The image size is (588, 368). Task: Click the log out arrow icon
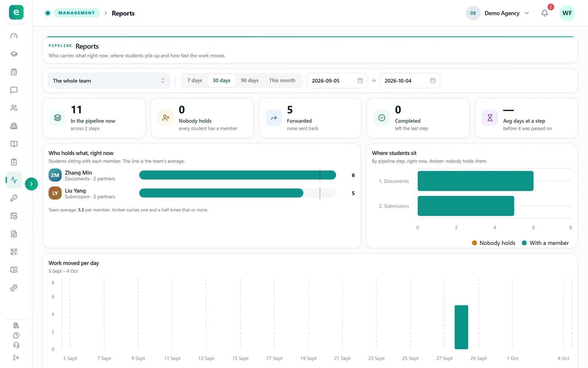click(16, 357)
